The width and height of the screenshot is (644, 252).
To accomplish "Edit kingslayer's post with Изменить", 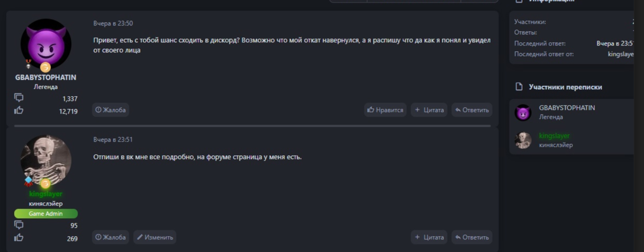I will tap(155, 237).
